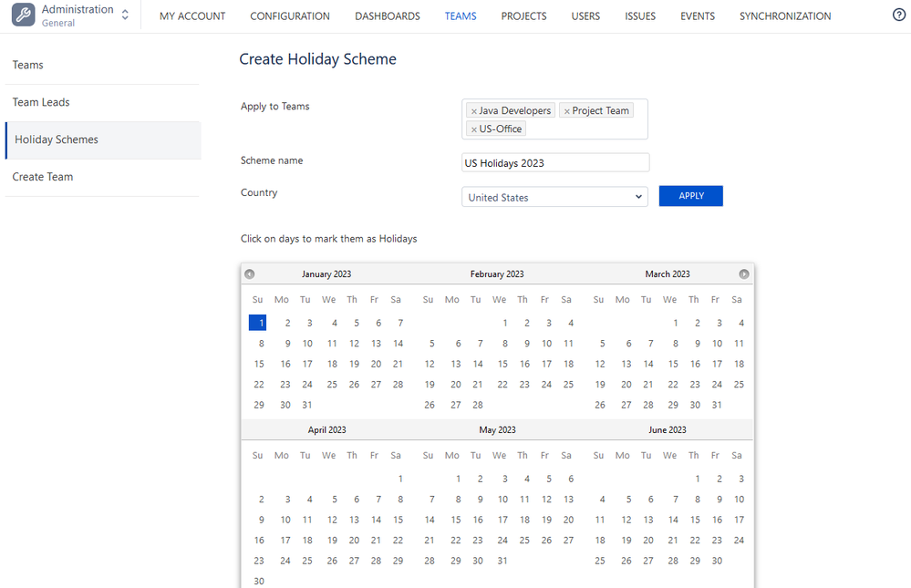
Task: Mark January 16 2023 as holiday
Action: (285, 365)
